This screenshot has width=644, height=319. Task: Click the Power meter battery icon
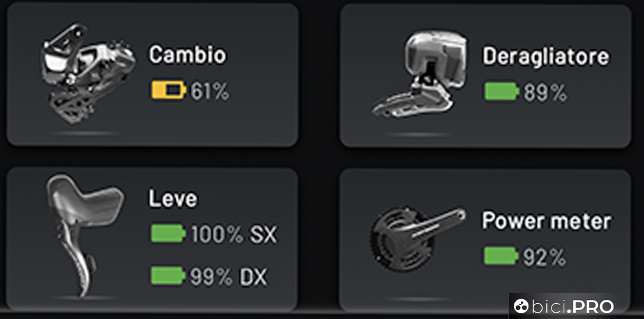(x=502, y=257)
